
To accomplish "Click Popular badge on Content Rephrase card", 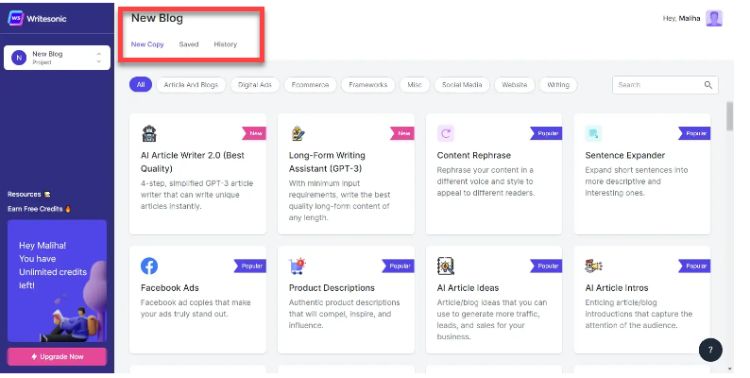I will tap(546, 133).
